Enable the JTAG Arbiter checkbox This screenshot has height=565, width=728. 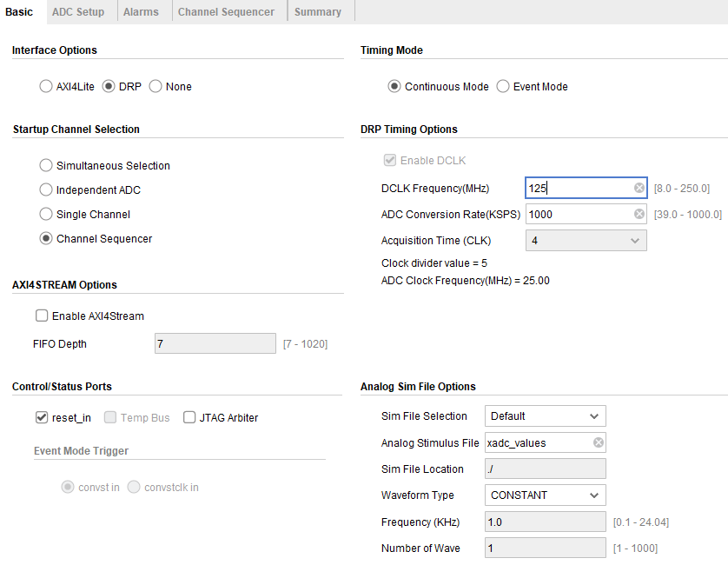[x=189, y=417]
